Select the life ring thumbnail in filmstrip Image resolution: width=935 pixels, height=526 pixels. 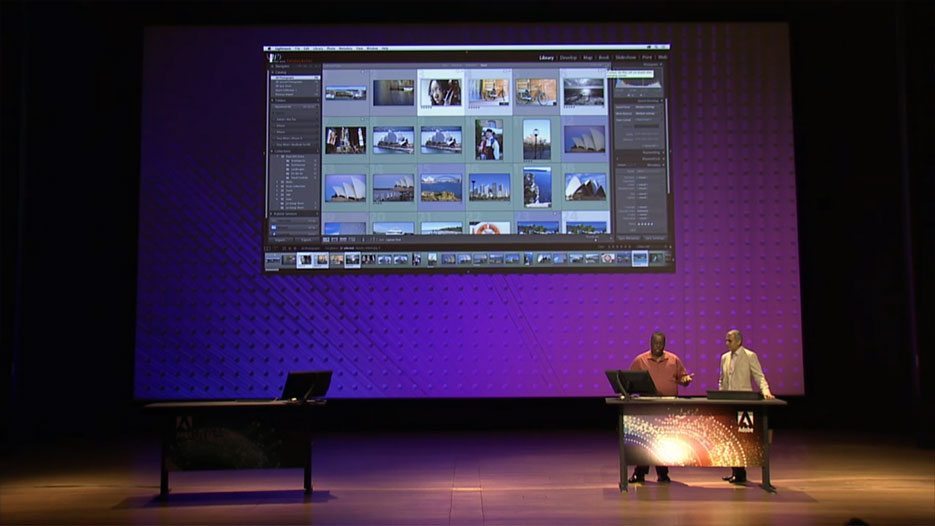point(607,259)
